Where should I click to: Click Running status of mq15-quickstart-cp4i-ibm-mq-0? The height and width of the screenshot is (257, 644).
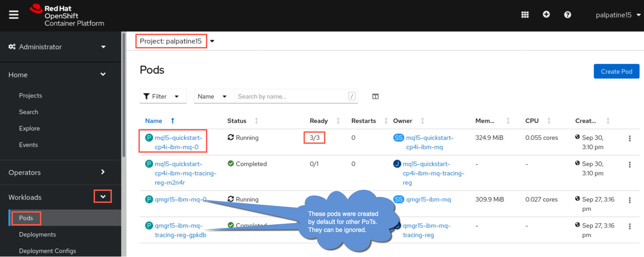(x=243, y=138)
